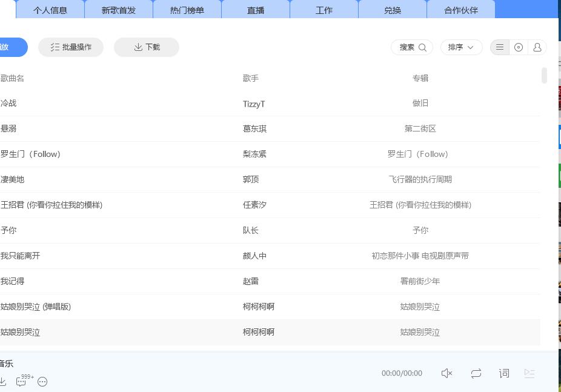Open artist TizzyT
Image resolution: width=561 pixels, height=392 pixels.
[x=254, y=104]
